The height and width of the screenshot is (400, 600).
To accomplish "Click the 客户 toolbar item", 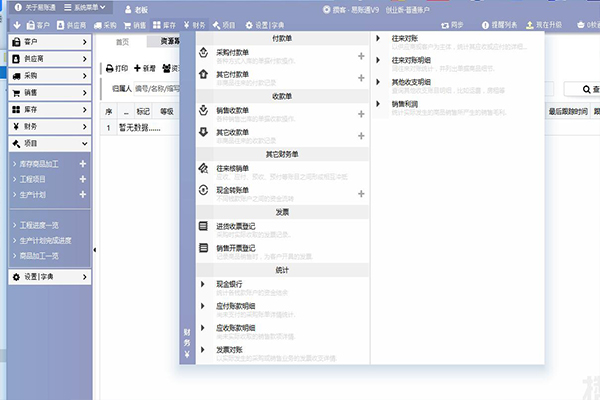I will (x=38, y=25).
